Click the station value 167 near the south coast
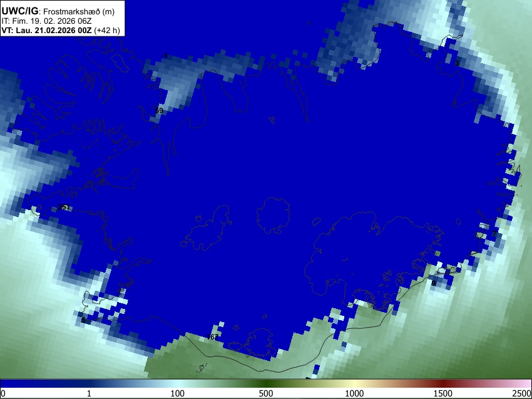The width and height of the screenshot is (532, 399). [x=212, y=337]
